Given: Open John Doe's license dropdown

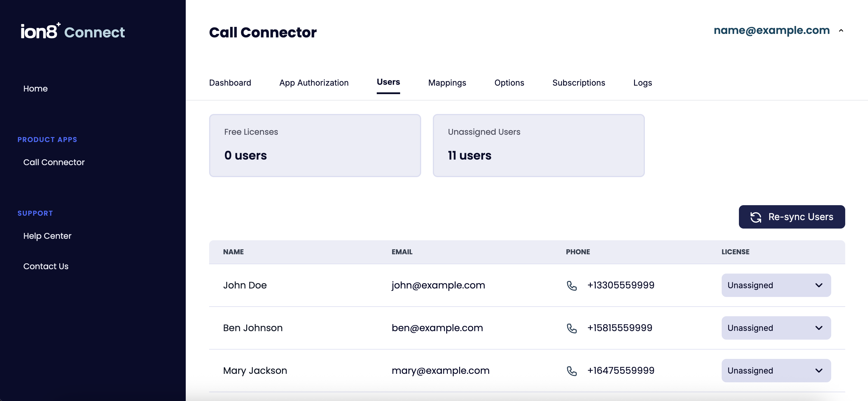Looking at the screenshot, I should pyautogui.click(x=776, y=285).
